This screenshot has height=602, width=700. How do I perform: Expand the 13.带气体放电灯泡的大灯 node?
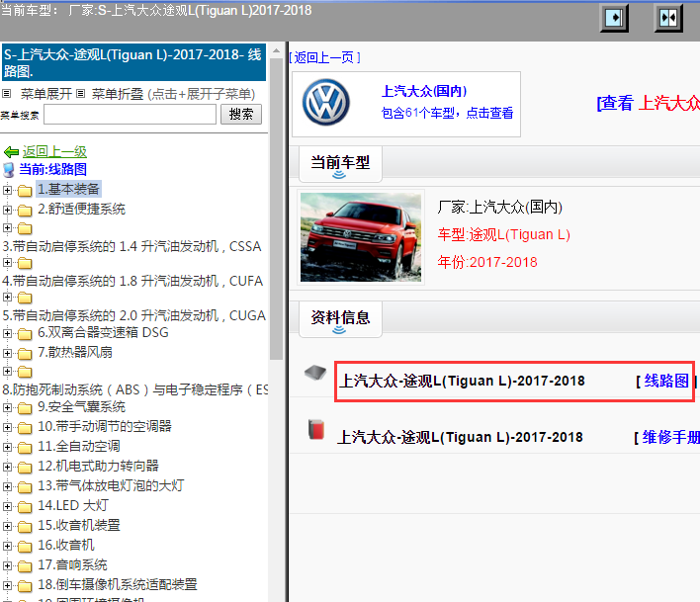7,486
